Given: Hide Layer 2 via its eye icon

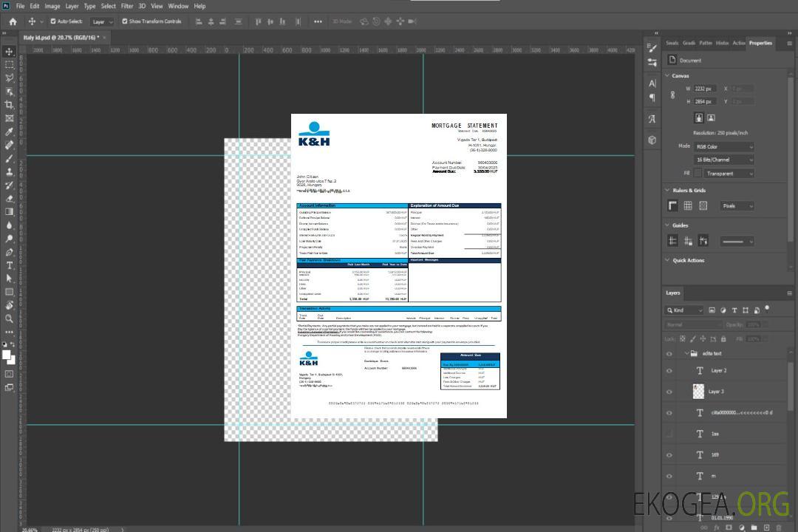Looking at the screenshot, I should tap(669, 371).
